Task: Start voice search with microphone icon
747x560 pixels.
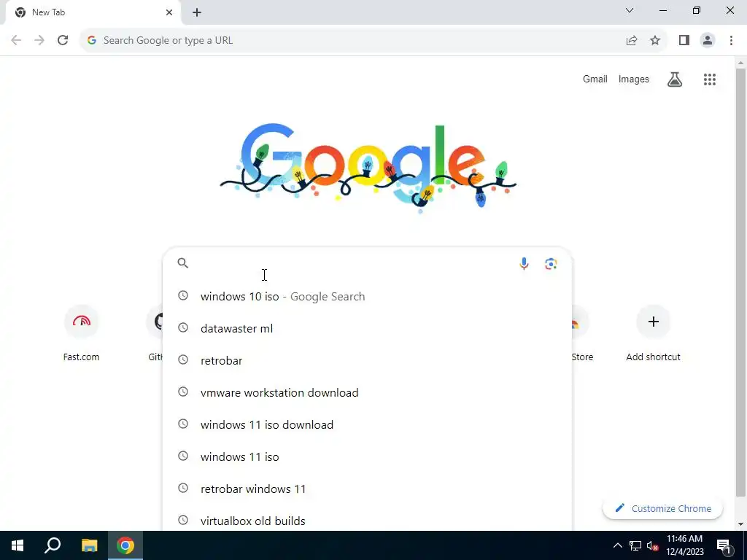Action: 524,263
